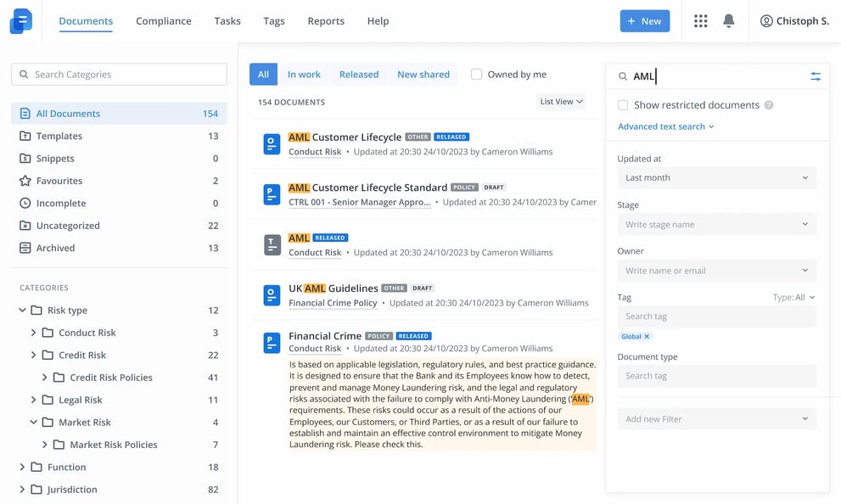Open the Archived documents icon

pos(25,248)
